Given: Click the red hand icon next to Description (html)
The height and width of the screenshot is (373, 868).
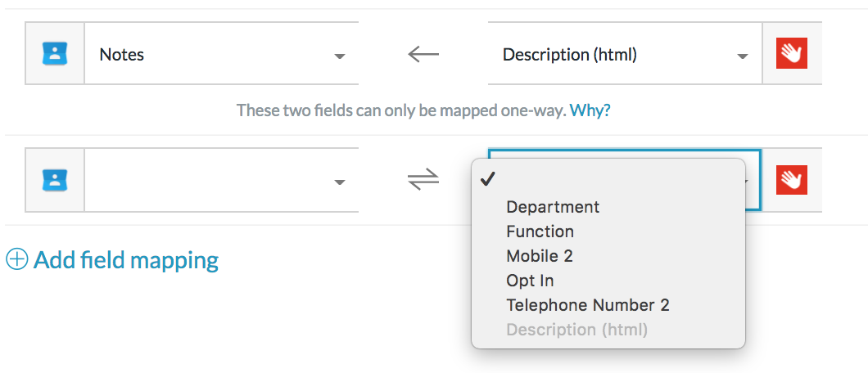Looking at the screenshot, I should pyautogui.click(x=792, y=53).
